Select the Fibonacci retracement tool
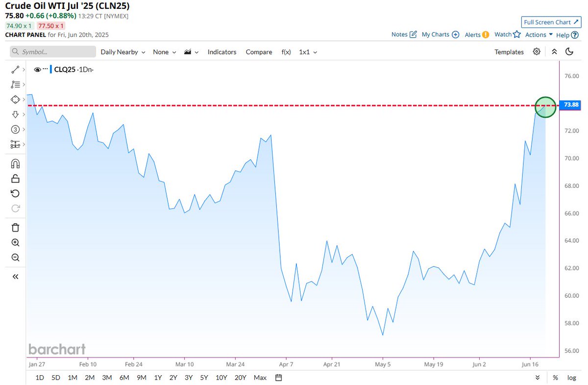The image size is (588, 385). pos(15,85)
